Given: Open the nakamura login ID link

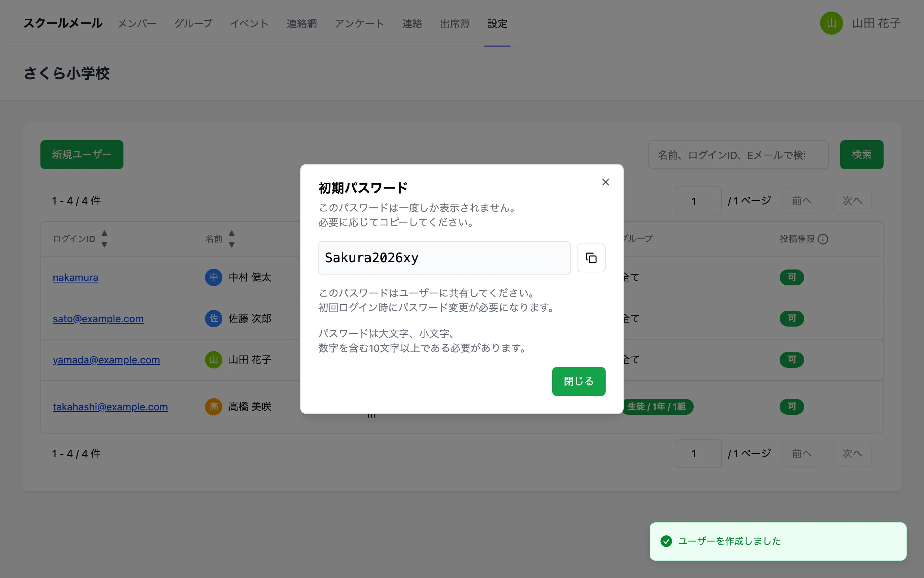Looking at the screenshot, I should 75,277.
